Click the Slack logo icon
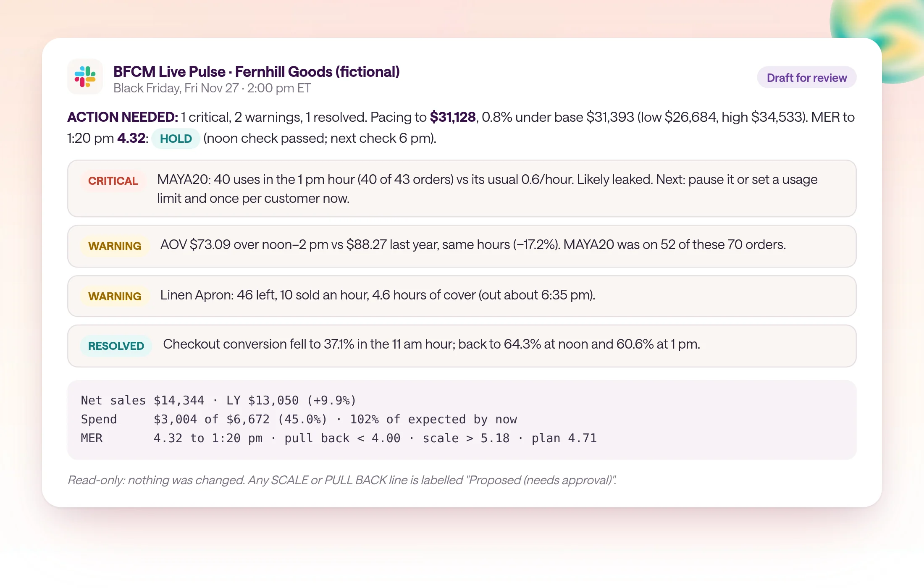The image size is (924, 588). [85, 77]
